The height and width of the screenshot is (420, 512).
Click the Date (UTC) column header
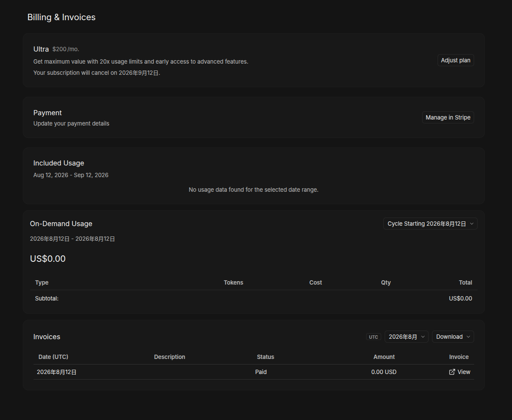[x=53, y=357]
